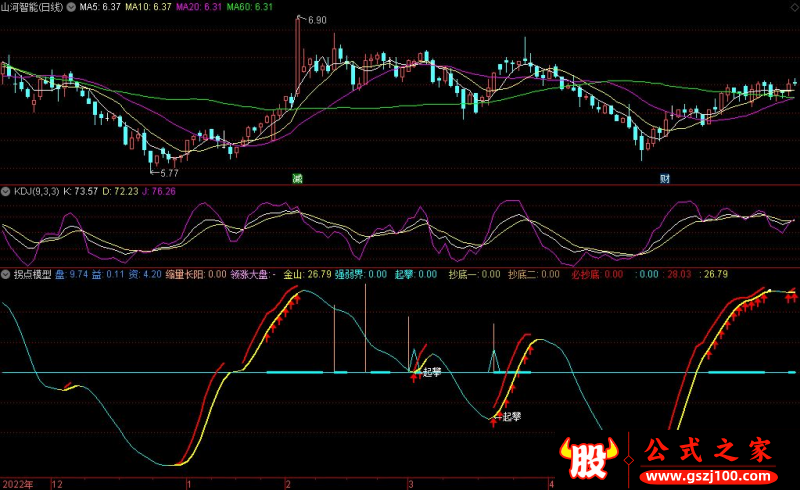Select the MA5 moving average label

103,6
